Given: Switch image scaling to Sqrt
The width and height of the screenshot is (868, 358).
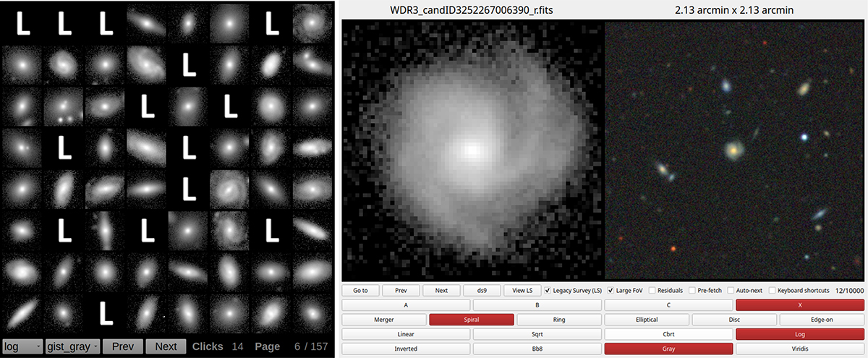Looking at the screenshot, I should coord(536,334).
